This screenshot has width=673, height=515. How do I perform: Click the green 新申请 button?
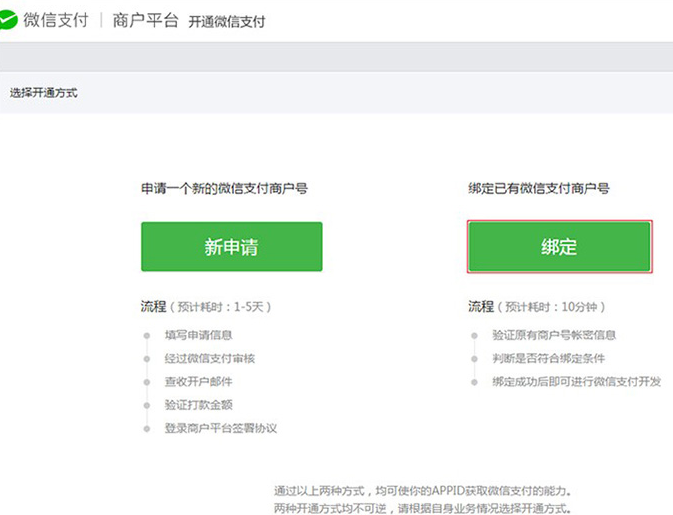coord(232,246)
